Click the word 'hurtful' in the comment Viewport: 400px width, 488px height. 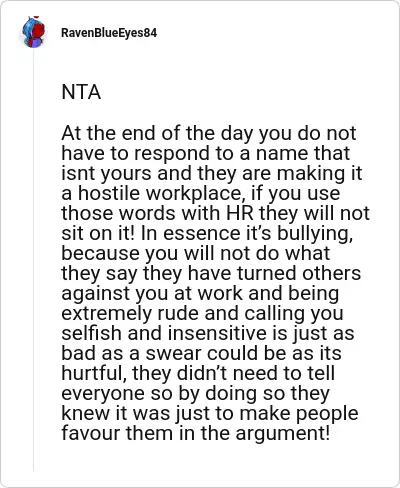point(93,374)
